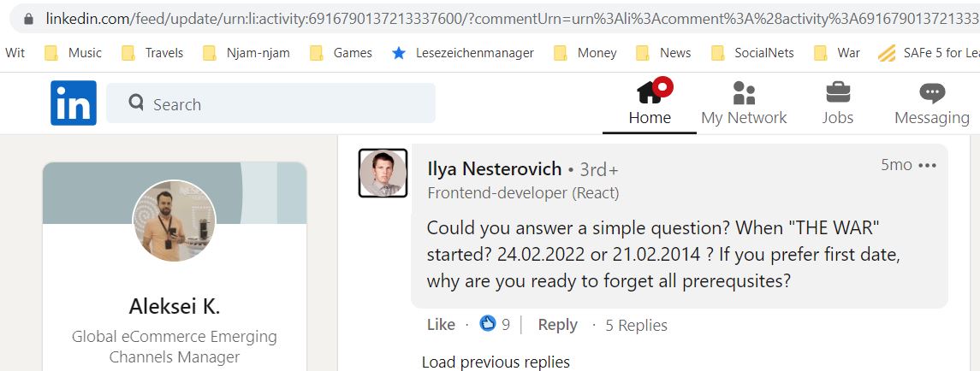Open My Network people icon
This screenshot has height=371, width=980.
click(744, 92)
